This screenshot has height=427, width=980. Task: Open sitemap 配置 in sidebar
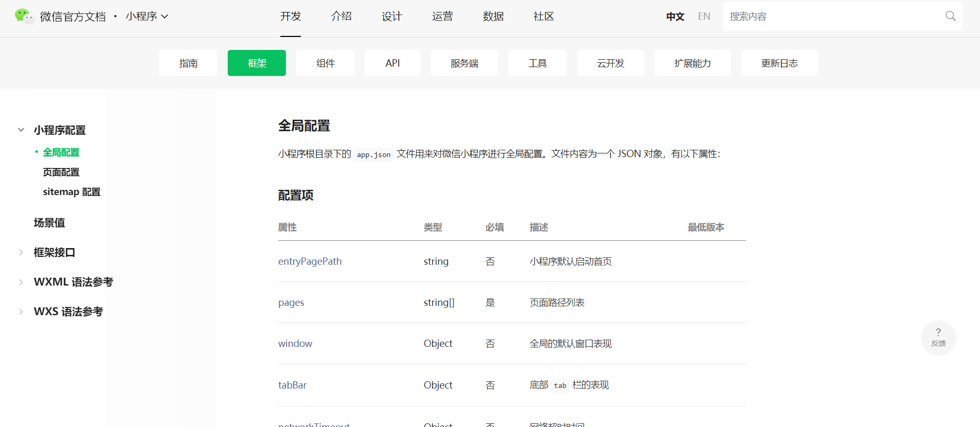72,192
